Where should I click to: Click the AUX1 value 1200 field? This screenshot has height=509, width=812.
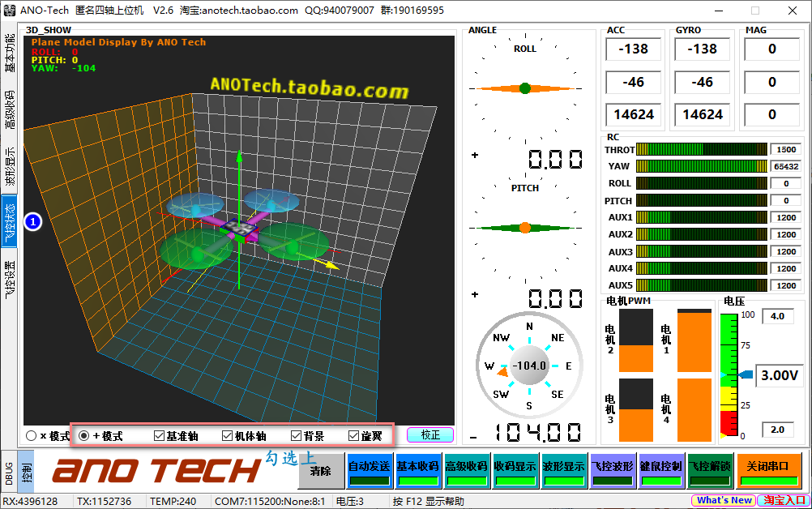pyautogui.click(x=785, y=217)
